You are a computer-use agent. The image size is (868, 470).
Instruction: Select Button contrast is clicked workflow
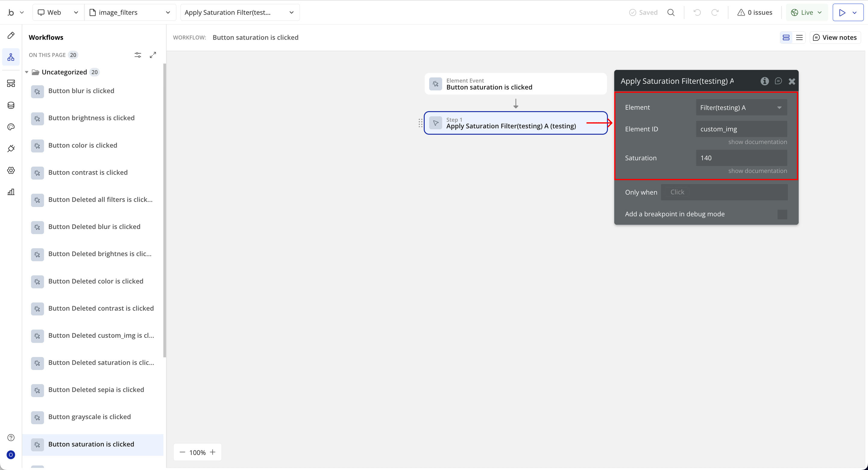[x=88, y=173]
